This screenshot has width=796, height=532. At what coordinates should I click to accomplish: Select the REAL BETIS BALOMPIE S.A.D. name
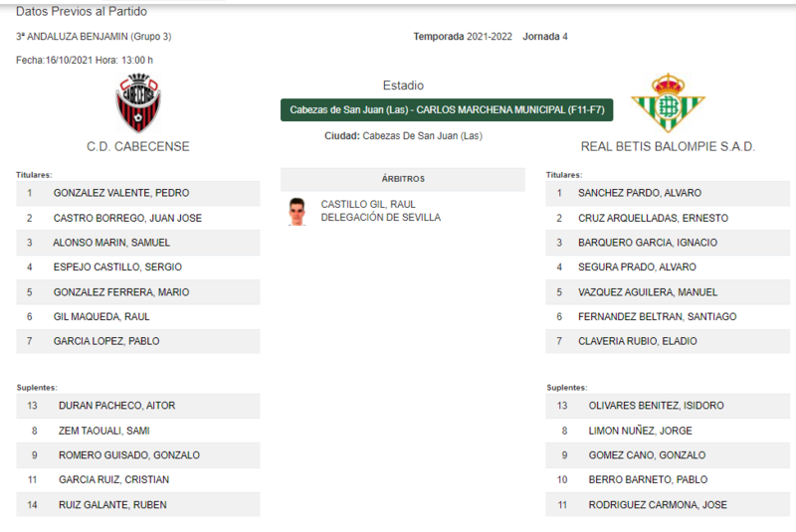coord(668,146)
